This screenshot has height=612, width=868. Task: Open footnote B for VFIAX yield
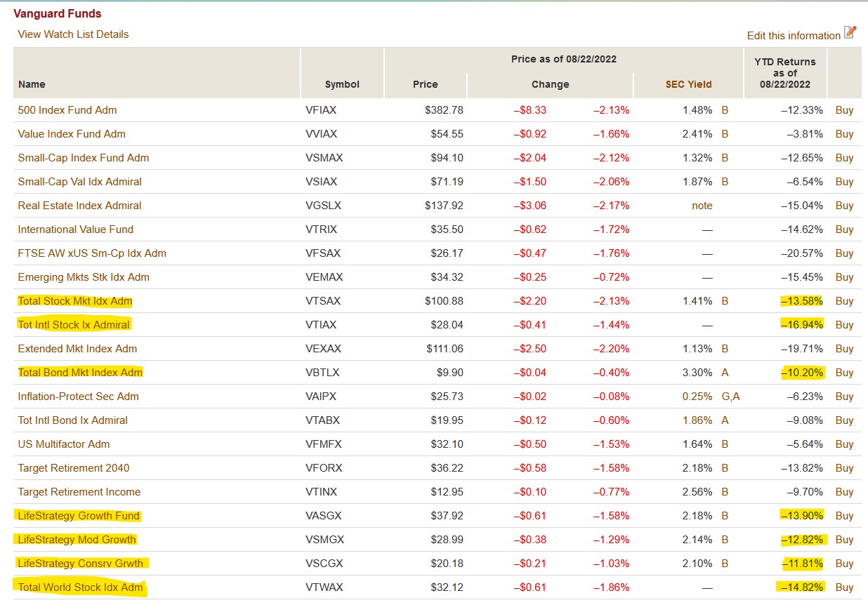pos(725,110)
